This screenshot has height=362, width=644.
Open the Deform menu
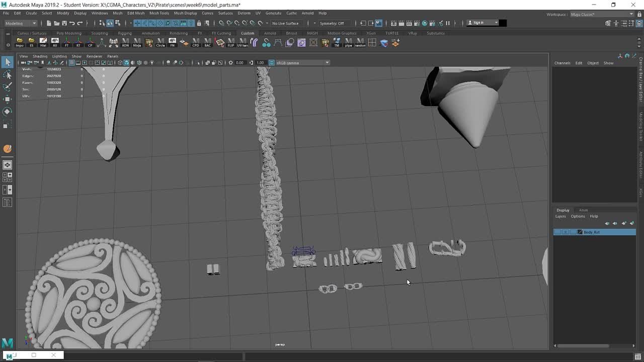click(x=244, y=13)
